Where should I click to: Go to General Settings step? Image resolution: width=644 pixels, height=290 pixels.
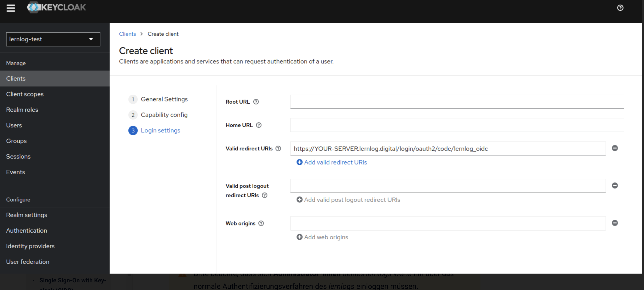(164, 99)
